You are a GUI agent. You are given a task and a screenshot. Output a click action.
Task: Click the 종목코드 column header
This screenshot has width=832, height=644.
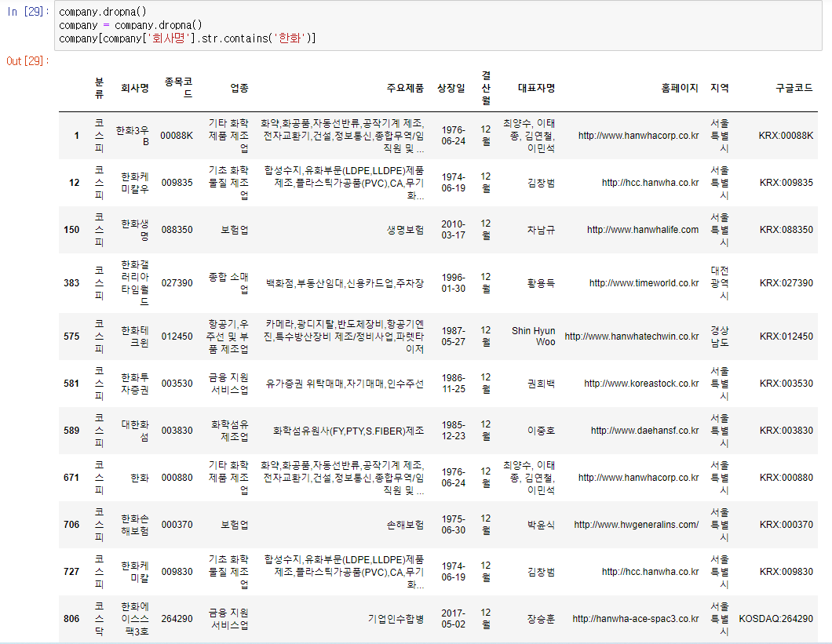(178, 88)
